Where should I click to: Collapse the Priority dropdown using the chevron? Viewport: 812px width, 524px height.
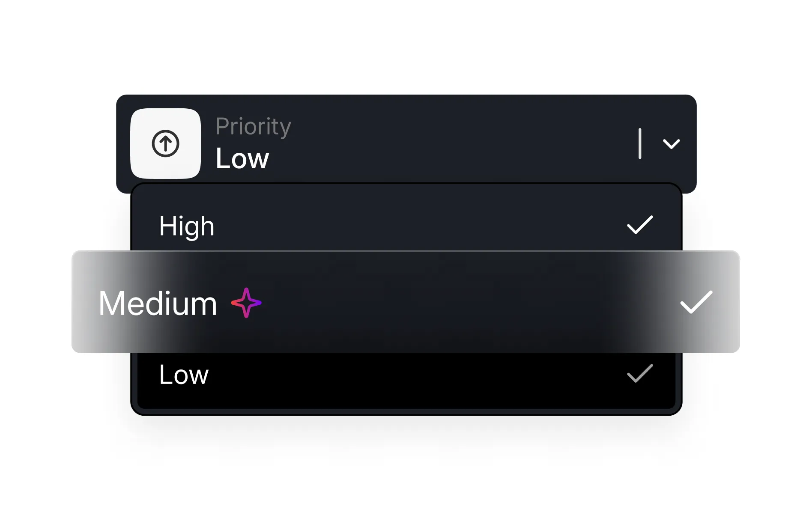point(671,143)
